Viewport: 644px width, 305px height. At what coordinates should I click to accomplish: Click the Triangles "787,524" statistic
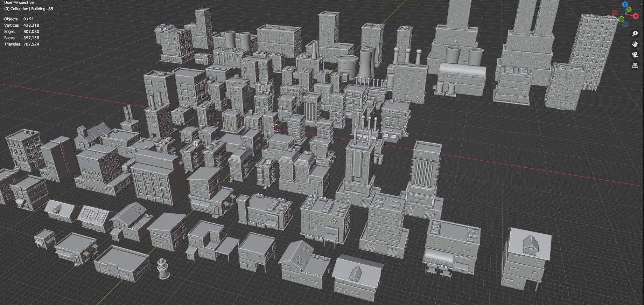coord(31,44)
